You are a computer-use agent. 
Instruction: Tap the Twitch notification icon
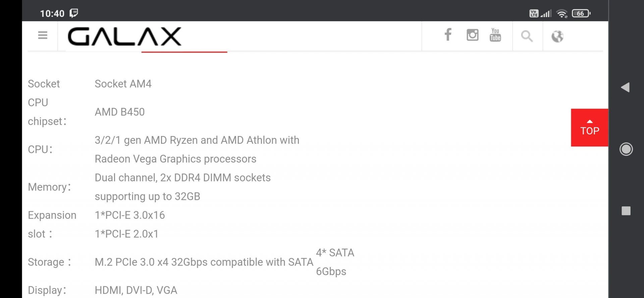pyautogui.click(x=74, y=13)
